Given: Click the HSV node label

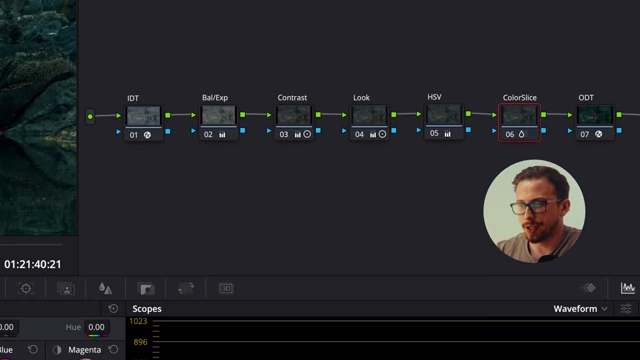Looking at the screenshot, I should click(x=434, y=97).
